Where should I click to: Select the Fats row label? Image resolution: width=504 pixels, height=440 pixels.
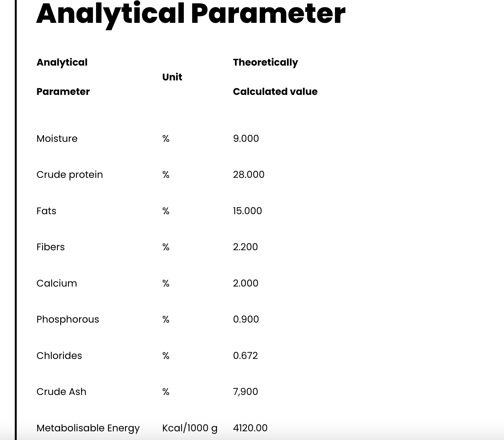[46, 211]
